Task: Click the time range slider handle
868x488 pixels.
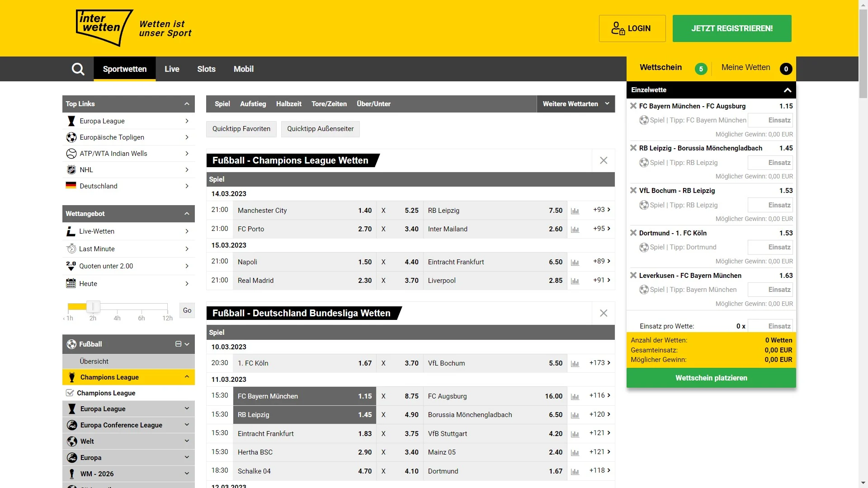Action: pos(93,307)
